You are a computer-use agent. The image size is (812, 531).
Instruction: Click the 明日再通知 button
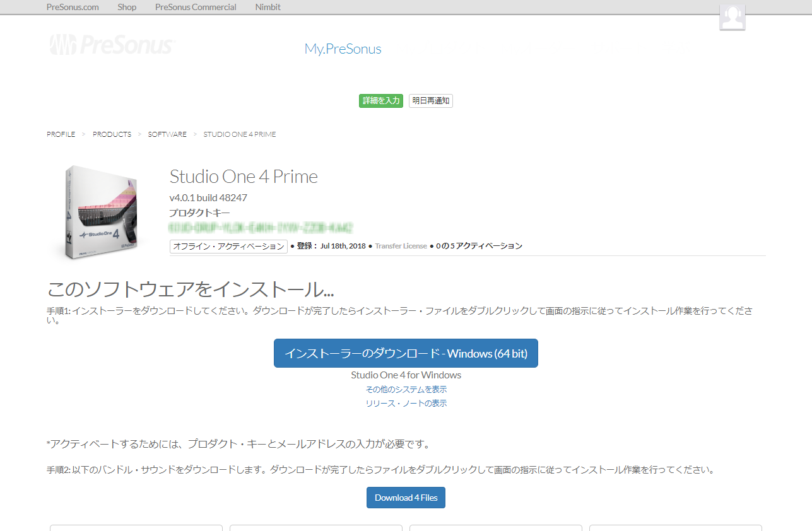tap(431, 101)
